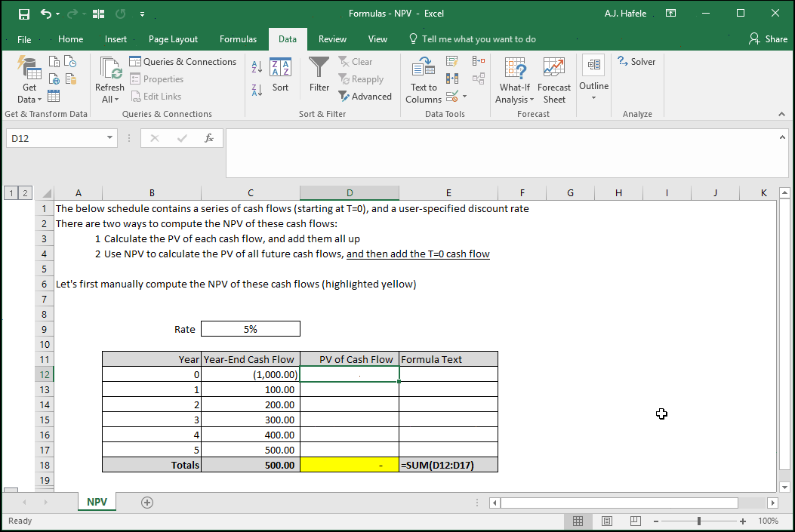This screenshot has height=532, width=795.
Task: Select column D header
Action: coord(350,193)
